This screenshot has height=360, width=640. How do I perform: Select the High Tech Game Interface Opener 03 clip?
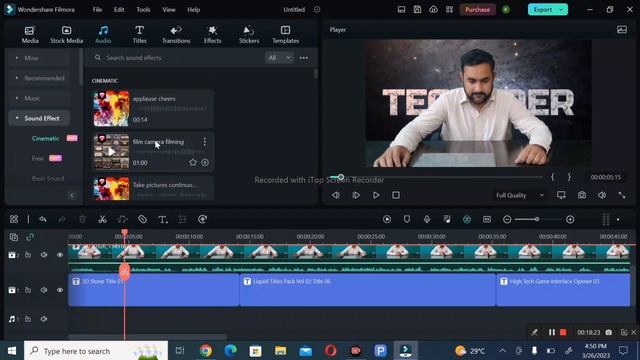tap(563, 290)
